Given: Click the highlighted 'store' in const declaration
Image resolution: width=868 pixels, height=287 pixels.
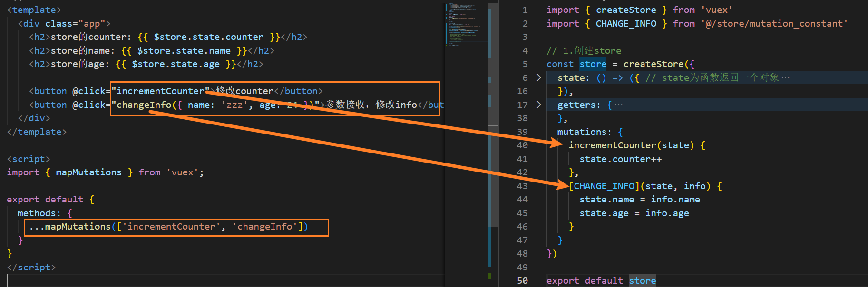Looking at the screenshot, I should [593, 64].
